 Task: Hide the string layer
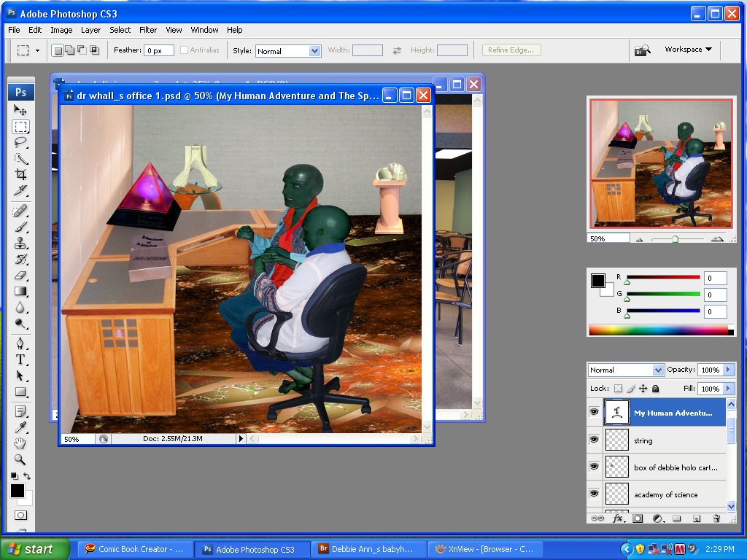point(594,440)
